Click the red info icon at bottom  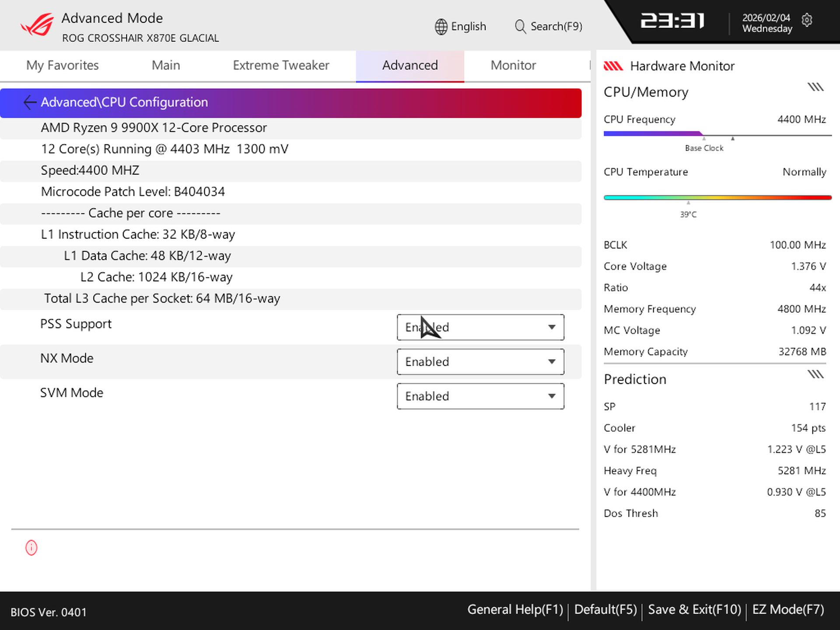(x=31, y=547)
